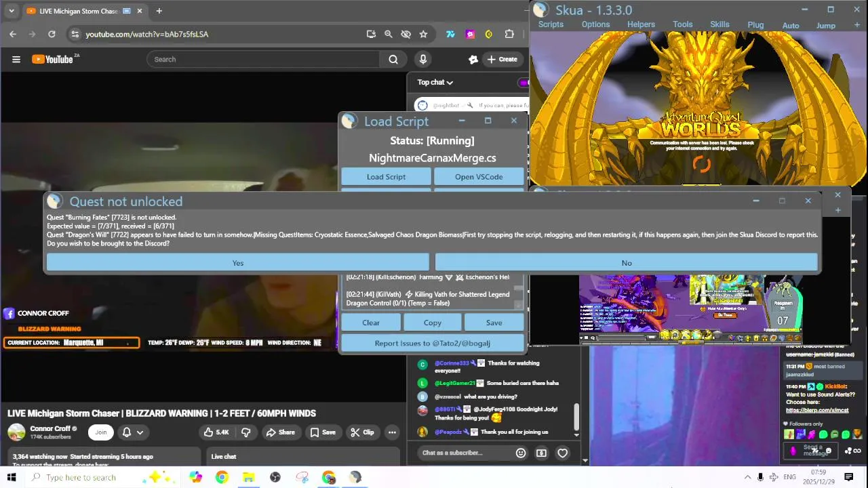This screenshot has width=868, height=488.
Task: Open Super Chat dollar icon in chat
Action: (541, 453)
